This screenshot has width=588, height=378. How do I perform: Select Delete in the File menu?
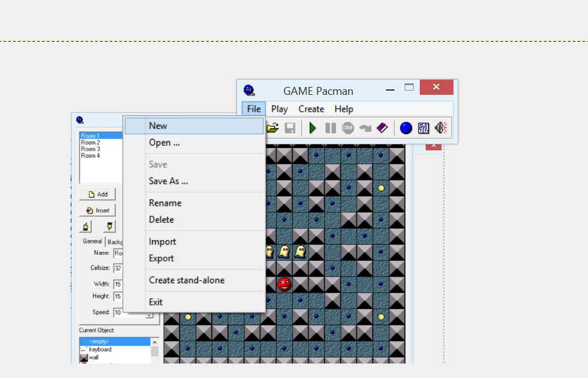(x=194, y=220)
